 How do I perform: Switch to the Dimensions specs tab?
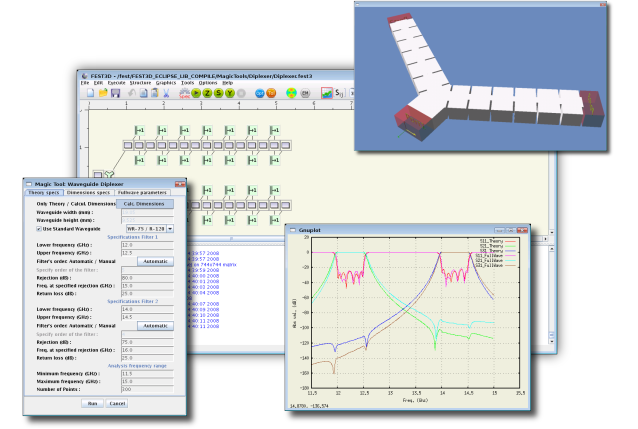pos(88,193)
